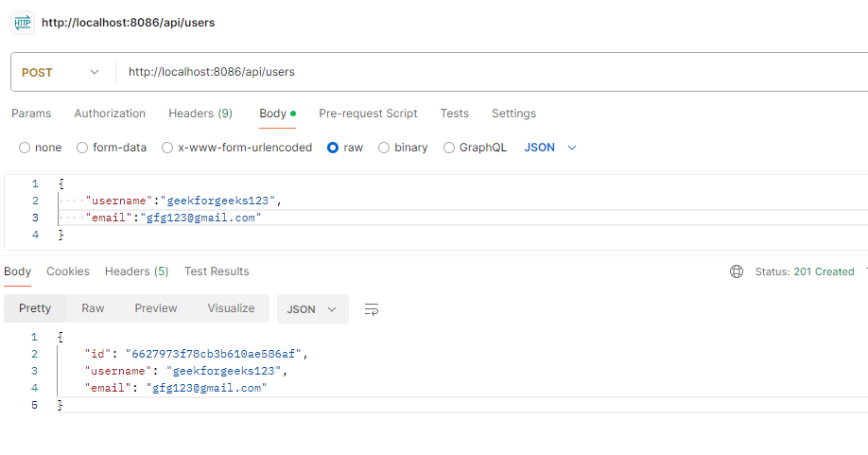
Task: Select the binary radio option
Action: pos(384,148)
